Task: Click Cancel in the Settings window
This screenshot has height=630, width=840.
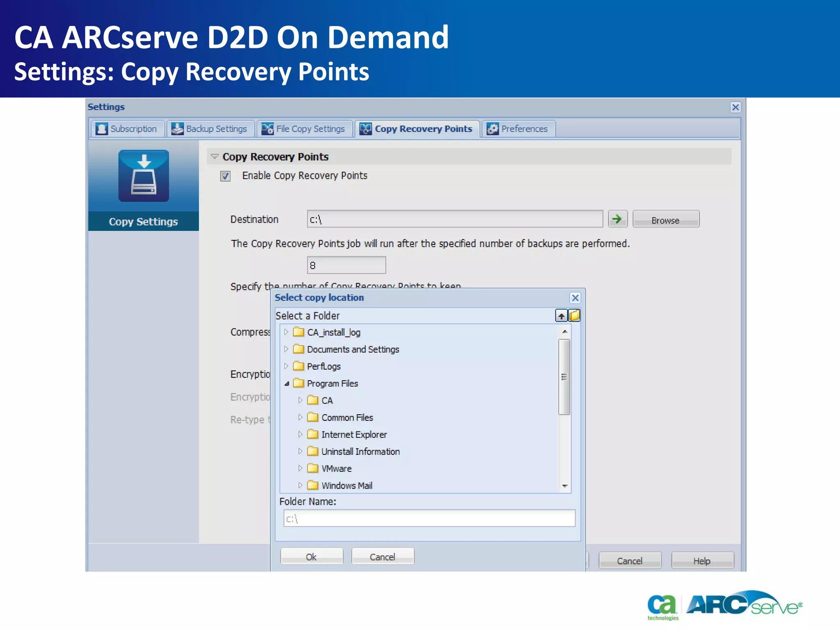Action: point(630,561)
